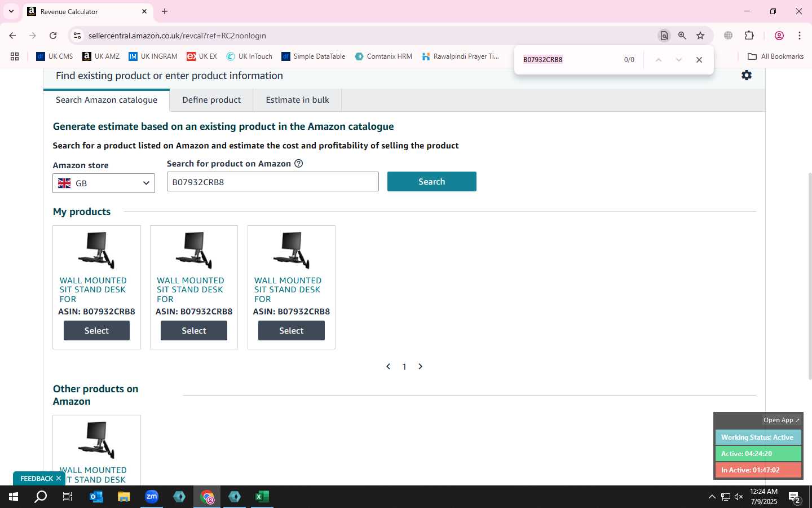Open Chrome from the taskbar
Viewport: 812px width, 508px height.
tap(207, 497)
